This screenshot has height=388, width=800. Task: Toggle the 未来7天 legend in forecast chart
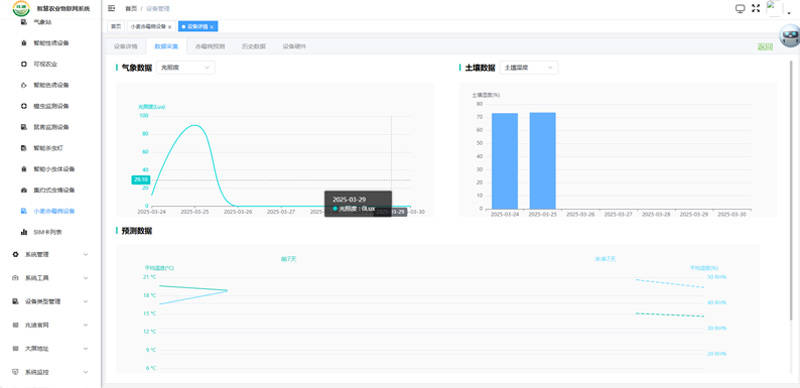click(x=606, y=259)
